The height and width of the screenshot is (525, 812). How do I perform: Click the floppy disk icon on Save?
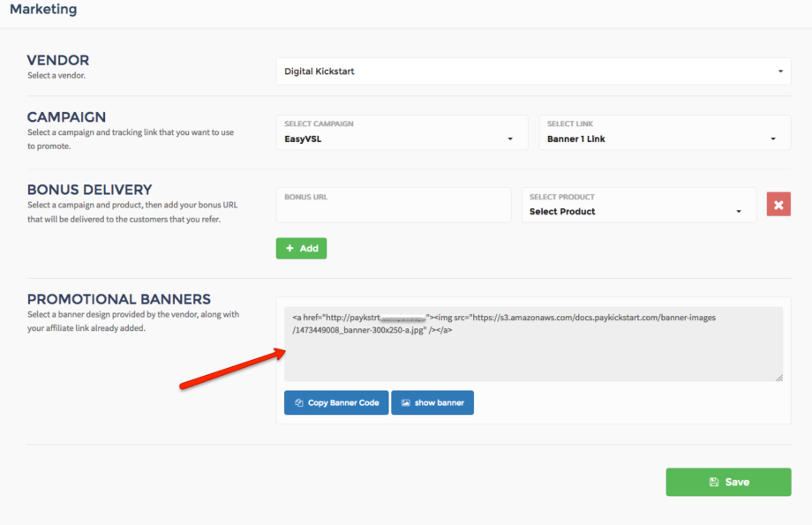[714, 483]
